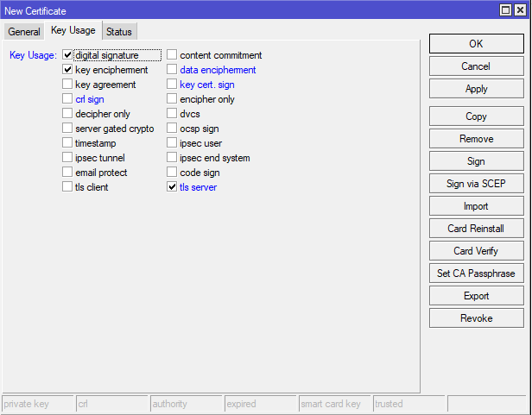Check the ipsec end system box
532x415 pixels.
(x=172, y=157)
